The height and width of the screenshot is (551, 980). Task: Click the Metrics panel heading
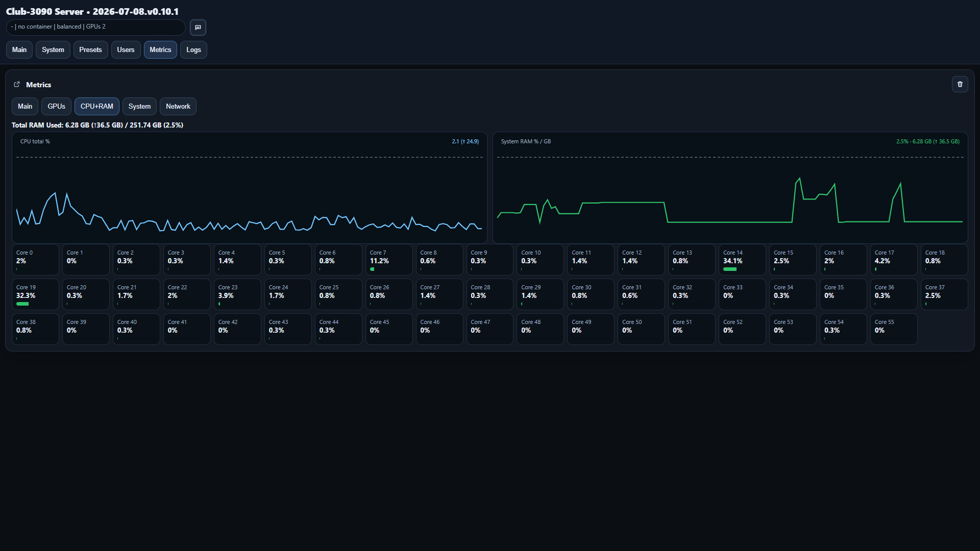click(39, 85)
